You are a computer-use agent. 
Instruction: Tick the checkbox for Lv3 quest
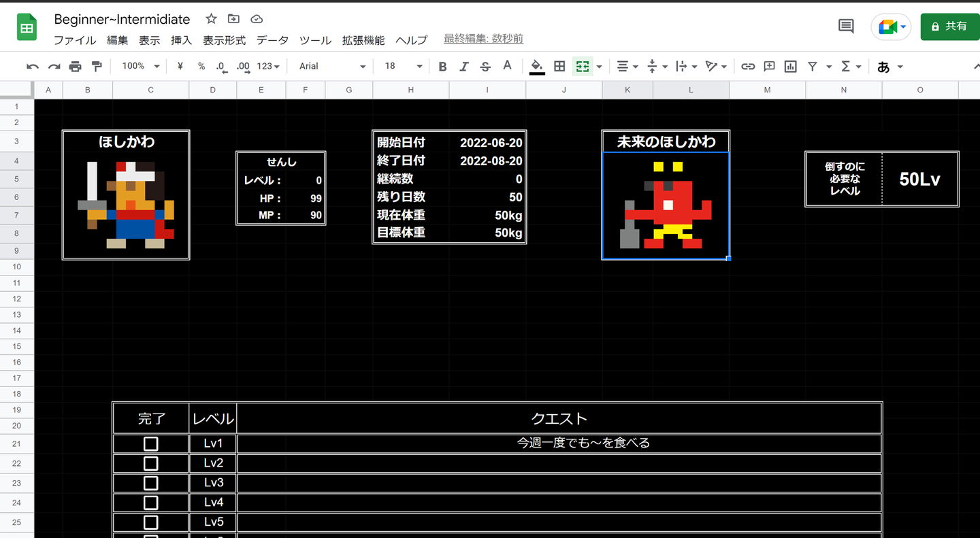[x=151, y=483]
